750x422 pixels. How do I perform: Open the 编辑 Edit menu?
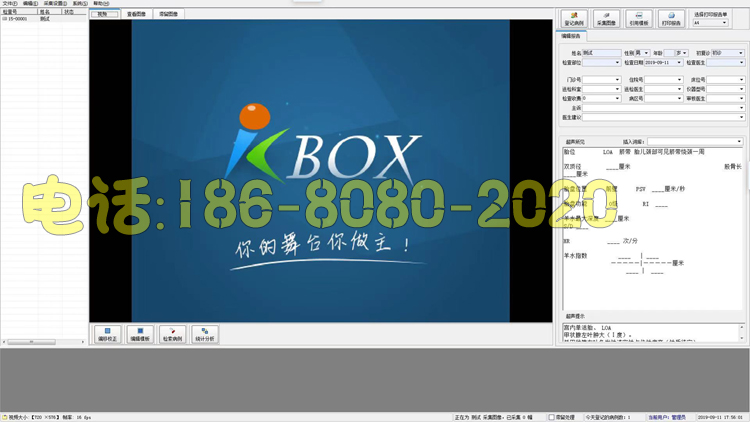click(30, 3)
